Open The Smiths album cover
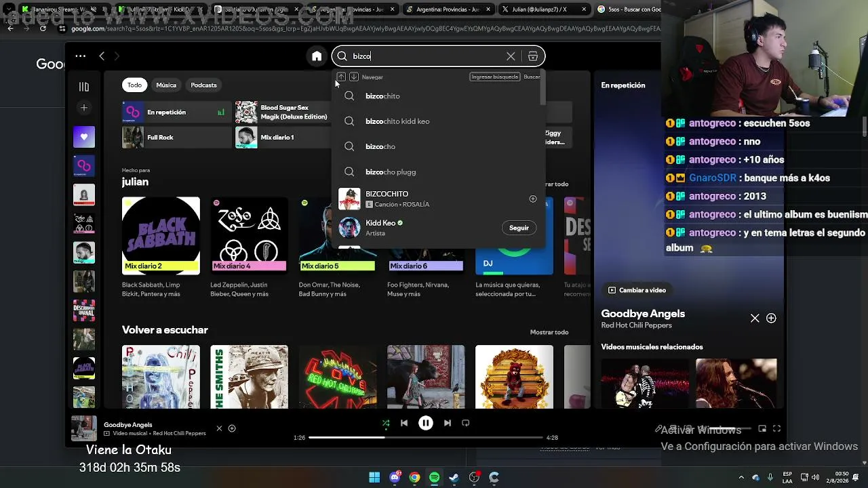Image resolution: width=868 pixels, height=488 pixels. coord(249,377)
